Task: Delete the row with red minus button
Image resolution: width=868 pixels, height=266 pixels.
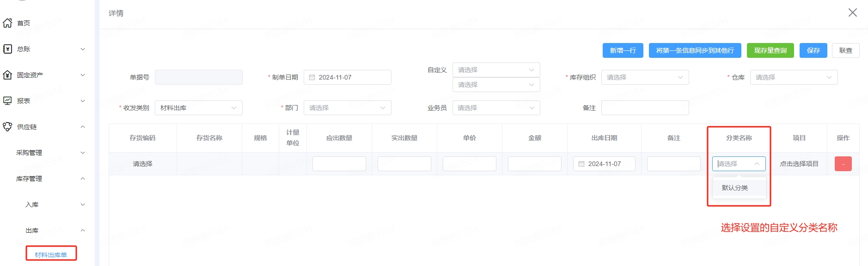Action: (x=843, y=164)
